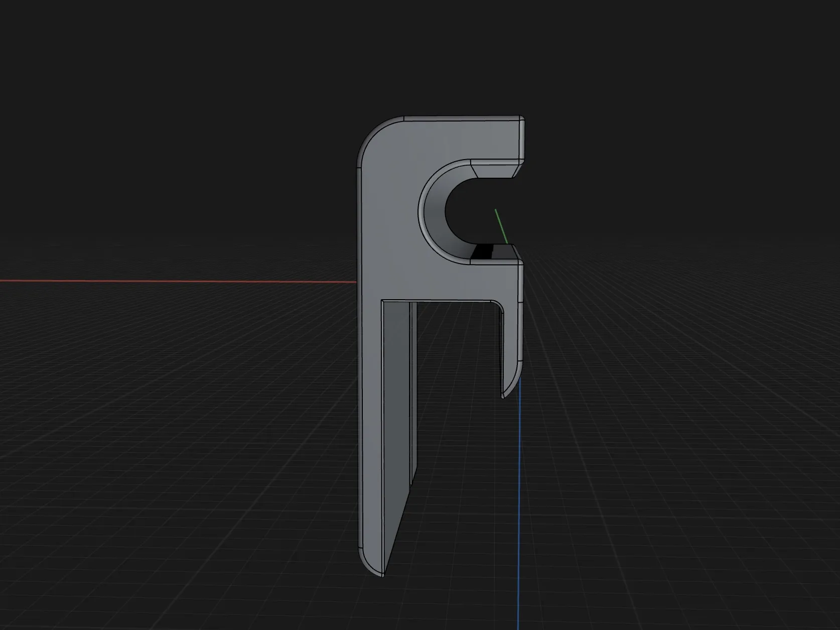
Task: Select the chamfered face at the cutout's upper opening
Action: coord(494,170)
